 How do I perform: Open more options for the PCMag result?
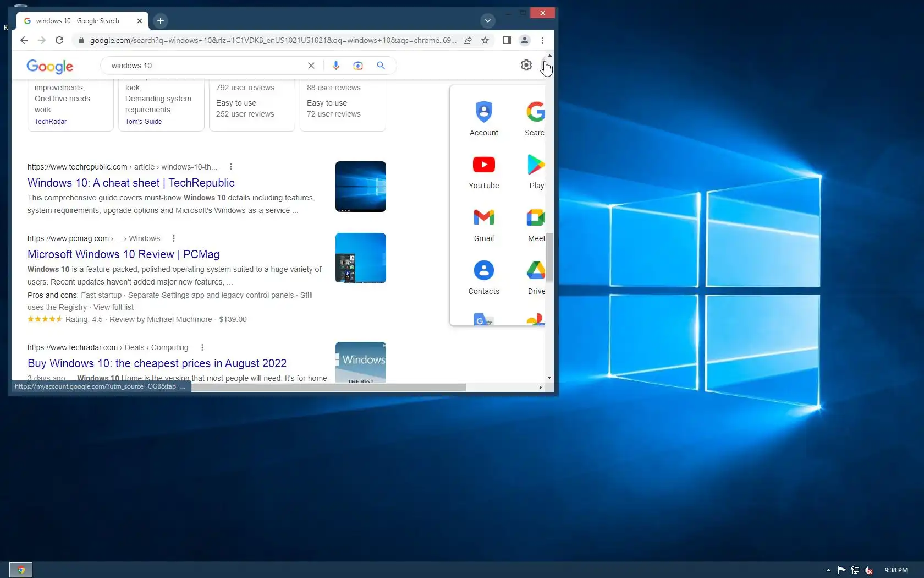(x=174, y=238)
